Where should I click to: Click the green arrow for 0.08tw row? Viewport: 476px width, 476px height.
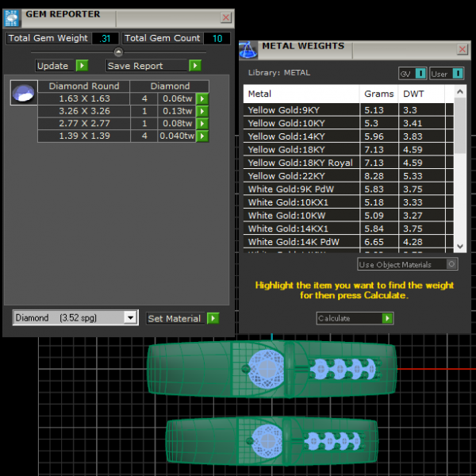coord(202,124)
